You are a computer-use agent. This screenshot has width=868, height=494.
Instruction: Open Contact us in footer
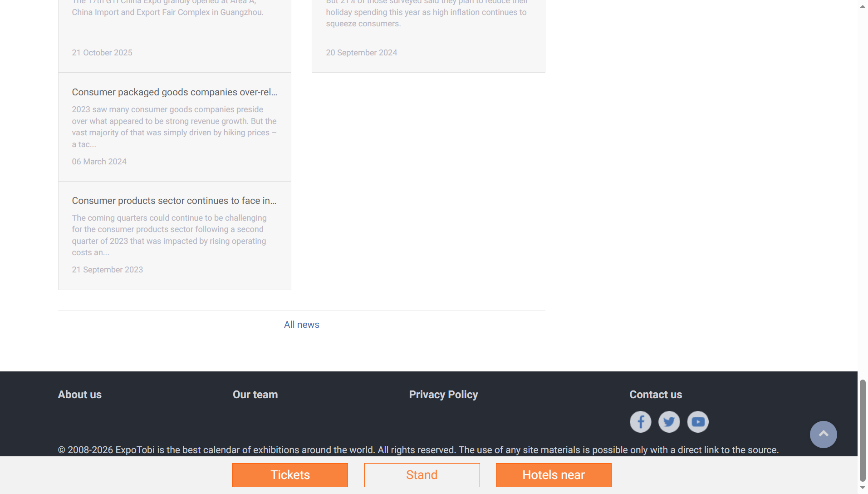(x=656, y=395)
